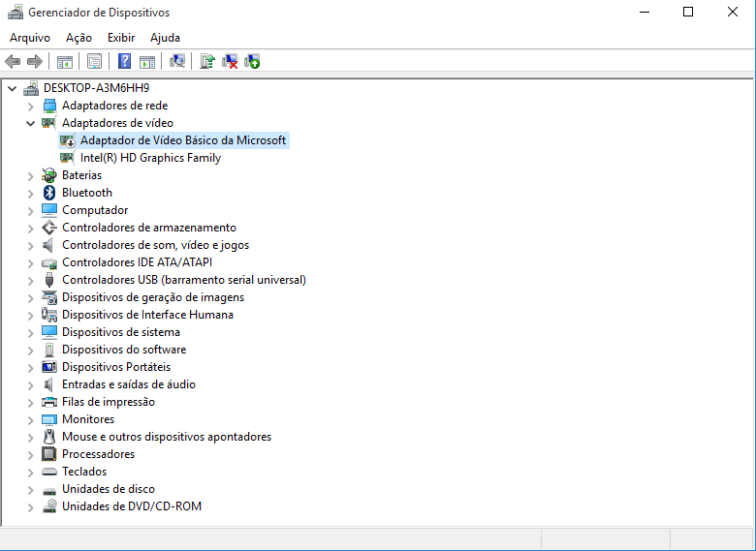
Task: Scan for hardware changes toolbar icon
Action: click(x=177, y=61)
